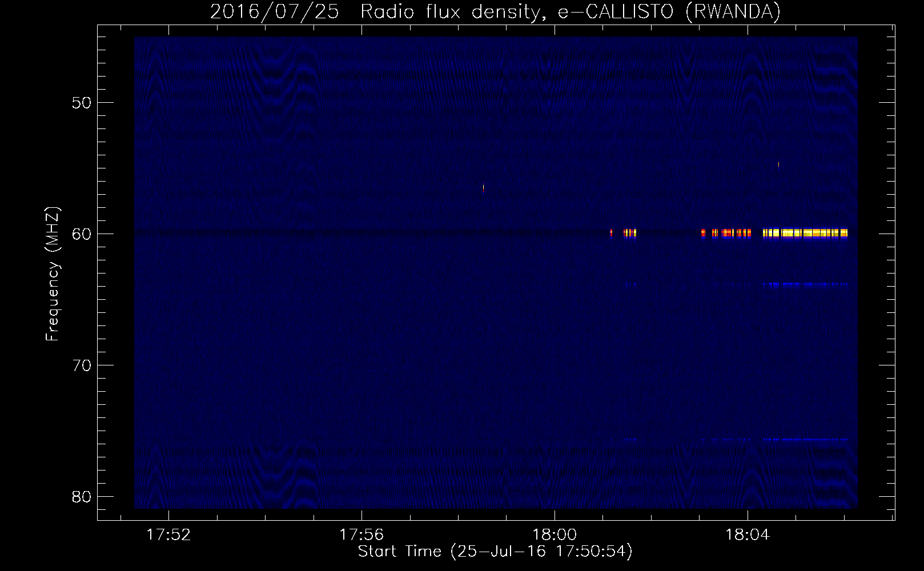The image size is (924, 571).
Task: Click the 80 MHz frequency tick label
Action: 82,497
